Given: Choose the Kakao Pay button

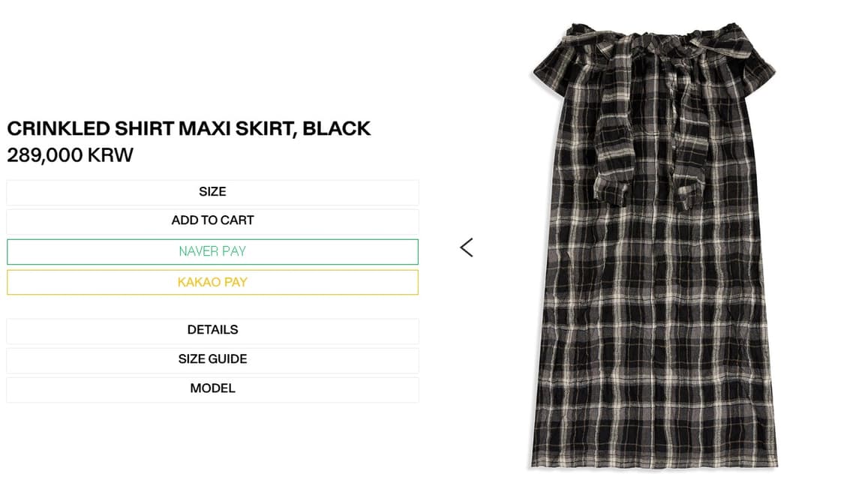Looking at the screenshot, I should (x=212, y=282).
